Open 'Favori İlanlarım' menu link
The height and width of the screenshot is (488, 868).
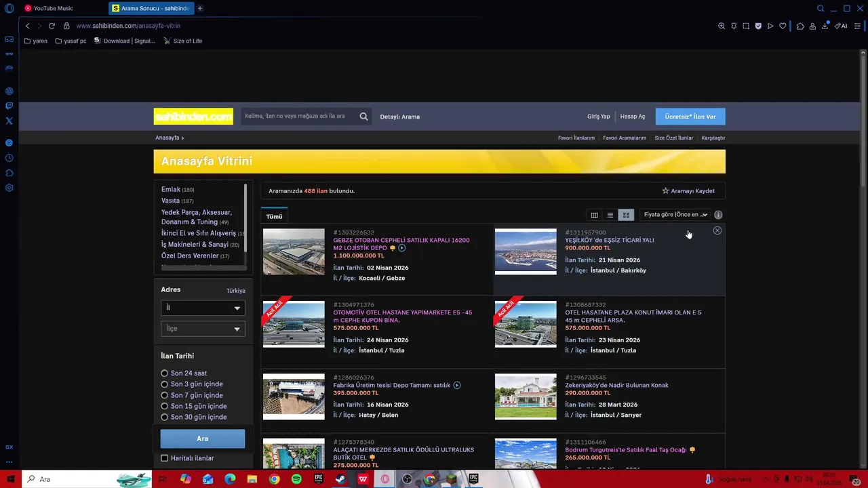[x=576, y=138]
